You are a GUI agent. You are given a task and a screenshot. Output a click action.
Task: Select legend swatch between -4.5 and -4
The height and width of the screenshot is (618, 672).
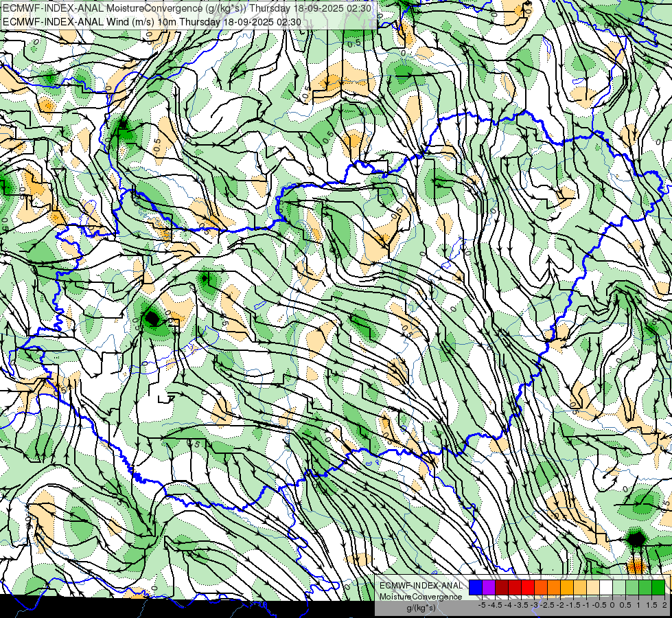pos(502,588)
